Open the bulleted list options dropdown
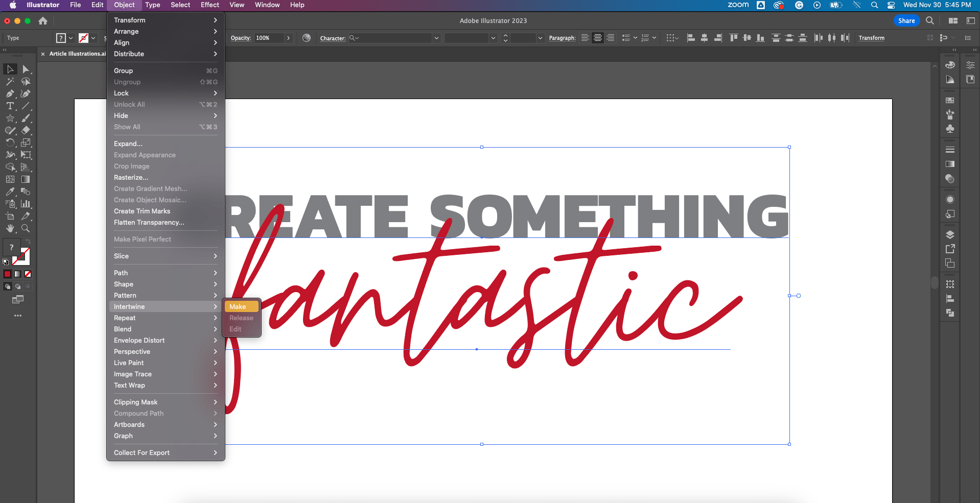The height and width of the screenshot is (503, 980). (635, 38)
